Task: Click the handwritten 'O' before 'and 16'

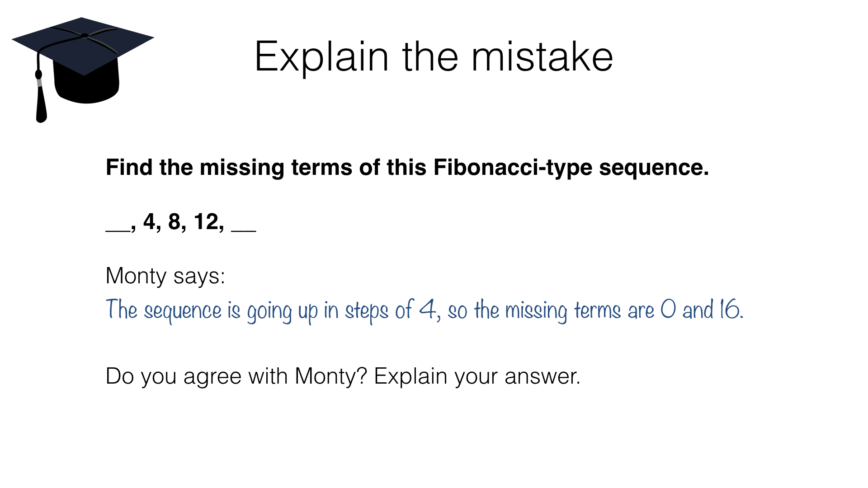Action: coord(668,310)
